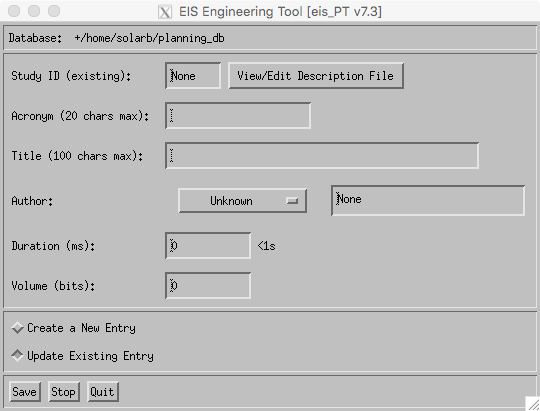Save the study entry

coord(25,392)
